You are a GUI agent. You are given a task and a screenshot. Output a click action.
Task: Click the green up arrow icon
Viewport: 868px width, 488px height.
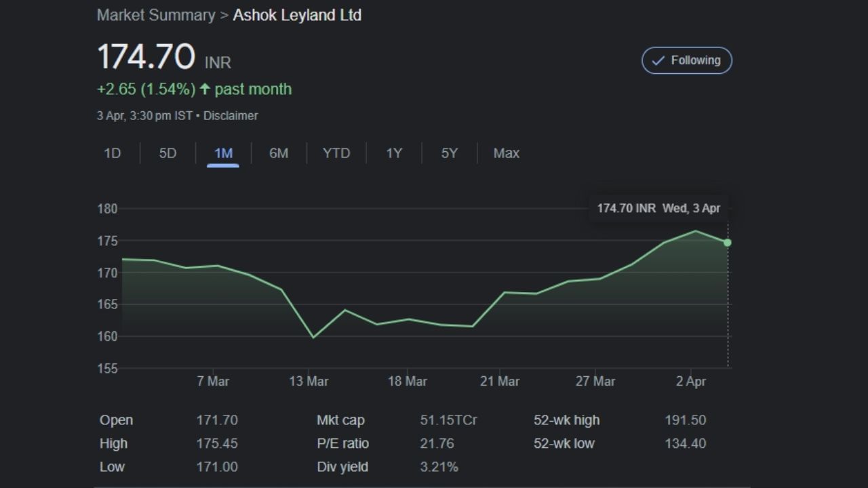[205, 89]
